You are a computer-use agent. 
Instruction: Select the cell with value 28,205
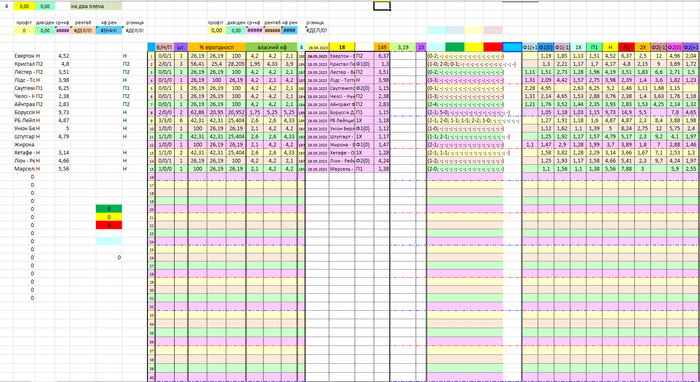[236, 64]
